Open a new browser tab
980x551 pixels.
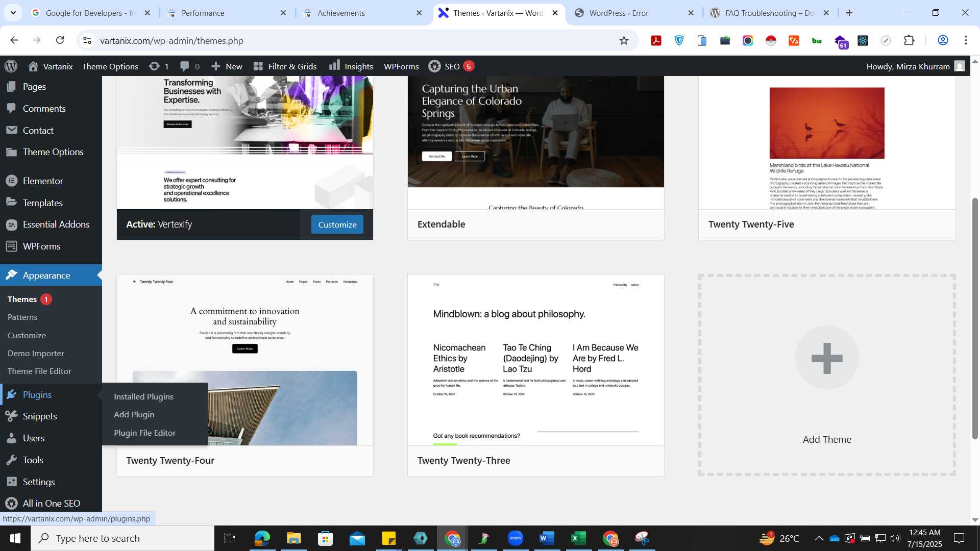click(849, 13)
